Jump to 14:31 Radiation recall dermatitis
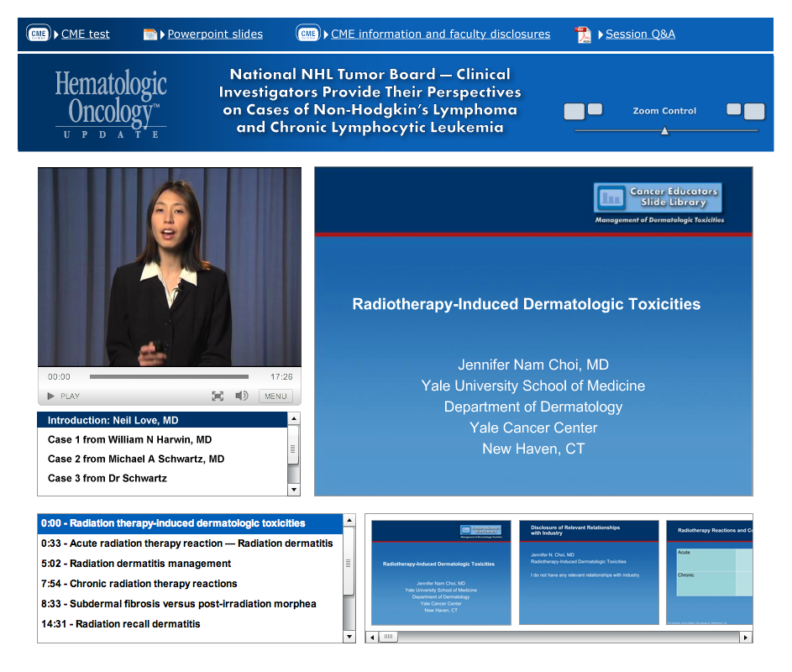 pos(190,624)
